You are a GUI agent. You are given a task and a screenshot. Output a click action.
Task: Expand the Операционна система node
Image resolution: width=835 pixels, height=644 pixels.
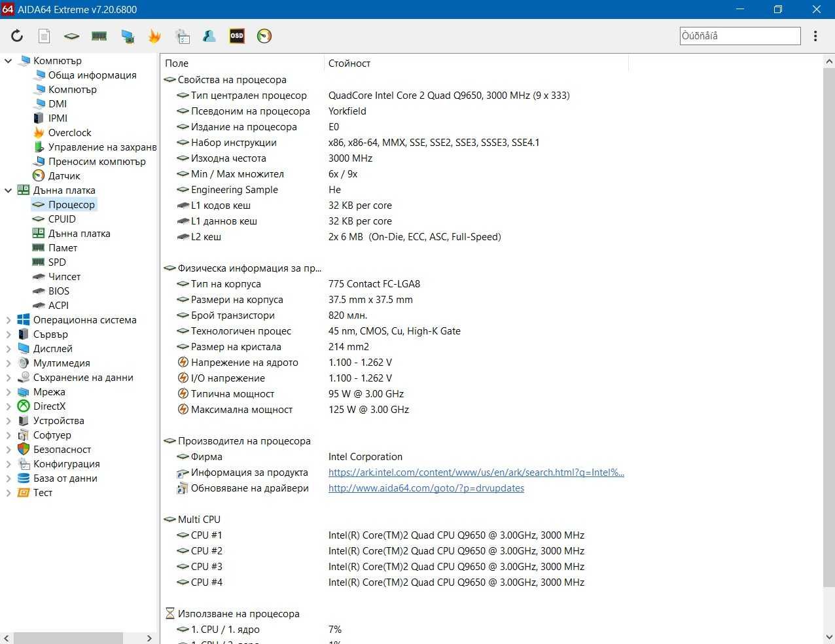(8, 320)
